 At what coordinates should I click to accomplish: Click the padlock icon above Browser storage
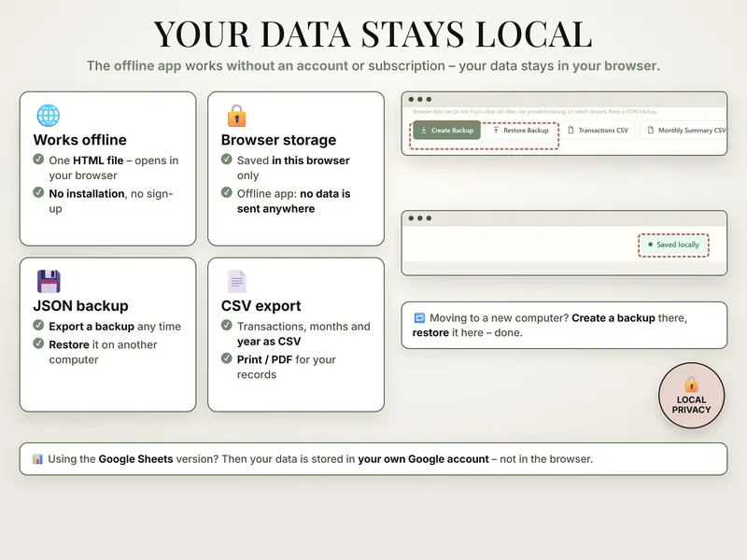click(x=236, y=115)
